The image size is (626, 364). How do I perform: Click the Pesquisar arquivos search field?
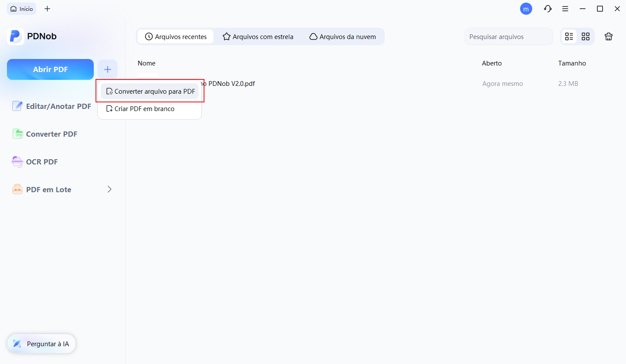point(508,36)
